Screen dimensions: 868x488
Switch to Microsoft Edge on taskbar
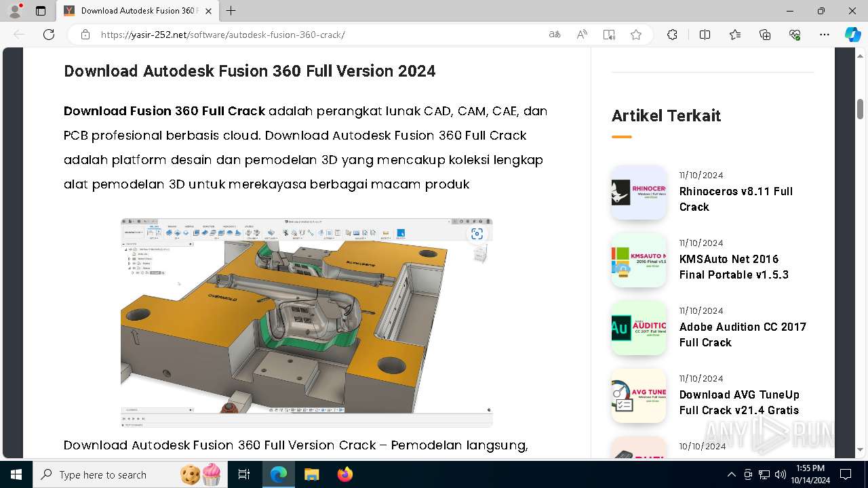(x=279, y=474)
